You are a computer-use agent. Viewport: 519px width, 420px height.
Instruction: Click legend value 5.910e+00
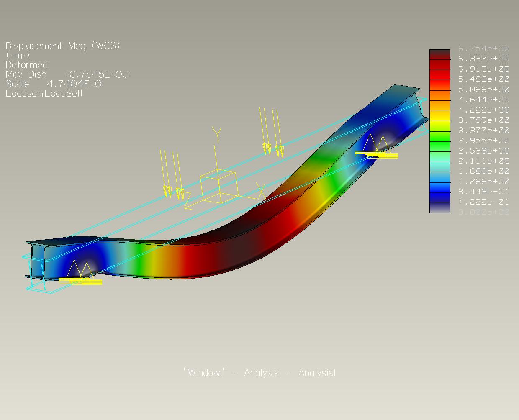pyautogui.click(x=484, y=69)
